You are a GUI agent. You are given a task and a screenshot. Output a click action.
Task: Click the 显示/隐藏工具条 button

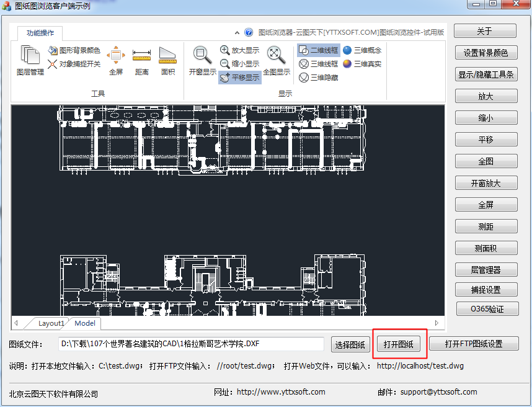coord(486,74)
